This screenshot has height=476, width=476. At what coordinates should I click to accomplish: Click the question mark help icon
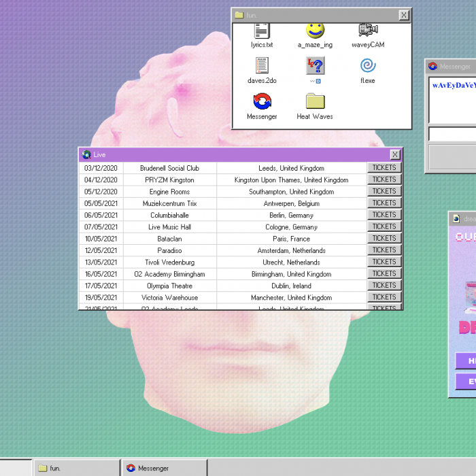[x=315, y=66]
